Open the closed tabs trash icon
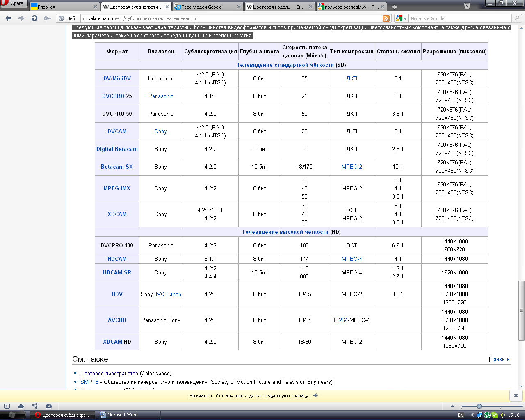This screenshot has width=525, height=420. pyautogui.click(x=467, y=6)
